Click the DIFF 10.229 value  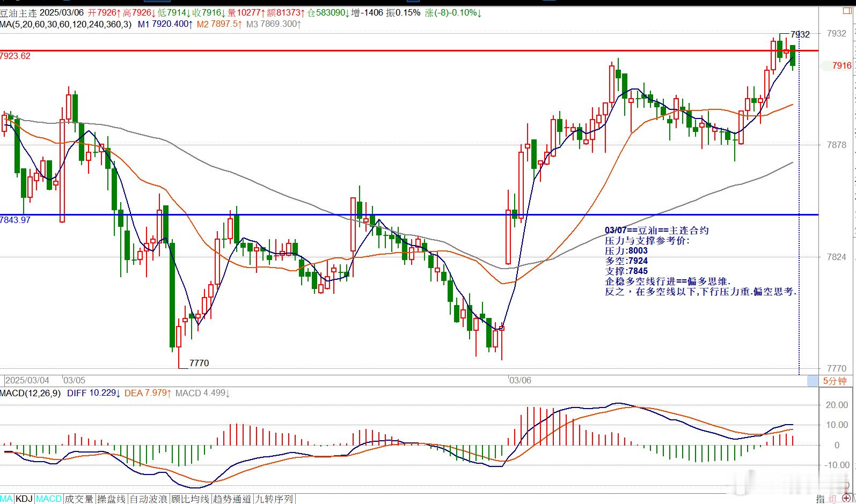[x=93, y=393]
